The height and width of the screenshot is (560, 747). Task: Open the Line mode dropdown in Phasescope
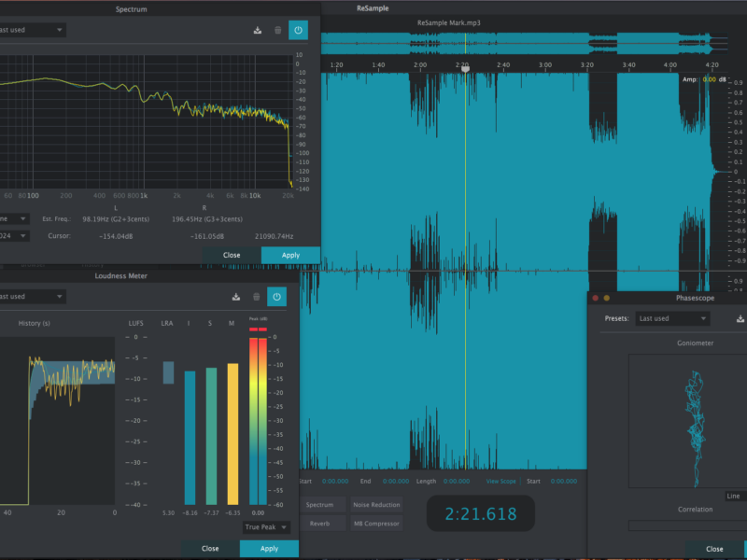pyautogui.click(x=736, y=496)
